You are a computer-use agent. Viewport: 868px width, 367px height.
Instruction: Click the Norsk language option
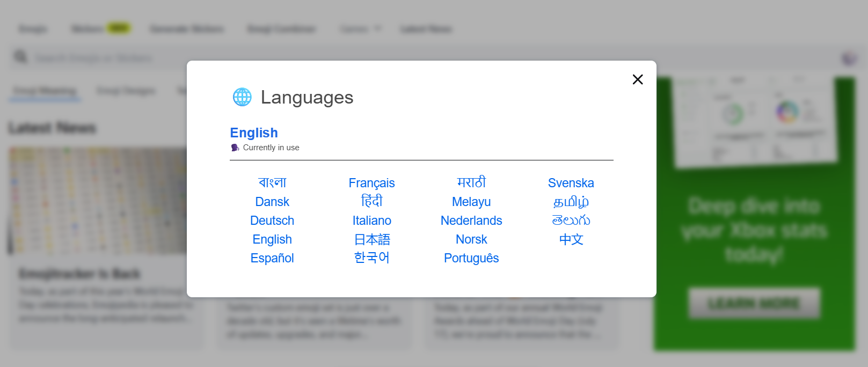[471, 239]
